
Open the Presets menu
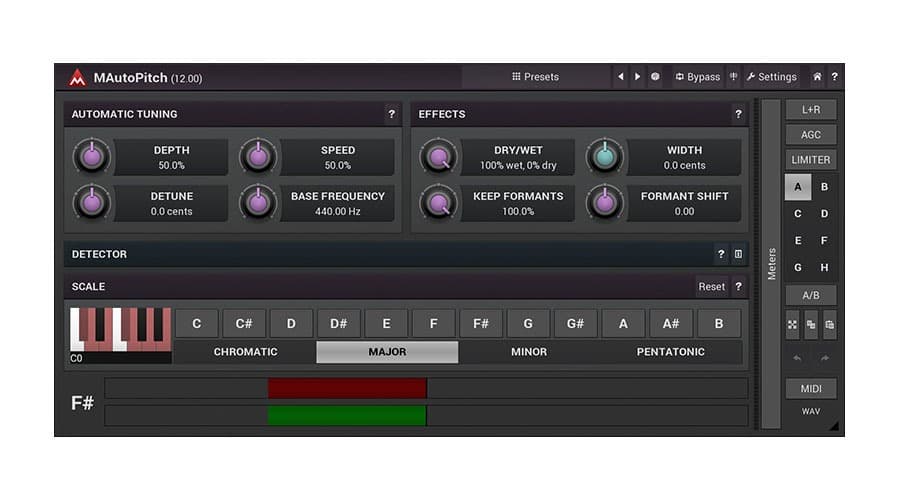point(536,76)
